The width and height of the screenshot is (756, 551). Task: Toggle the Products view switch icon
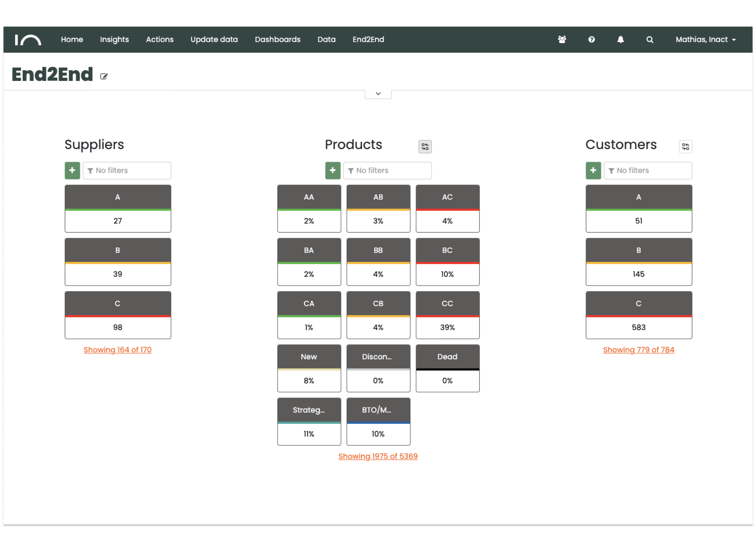[425, 147]
